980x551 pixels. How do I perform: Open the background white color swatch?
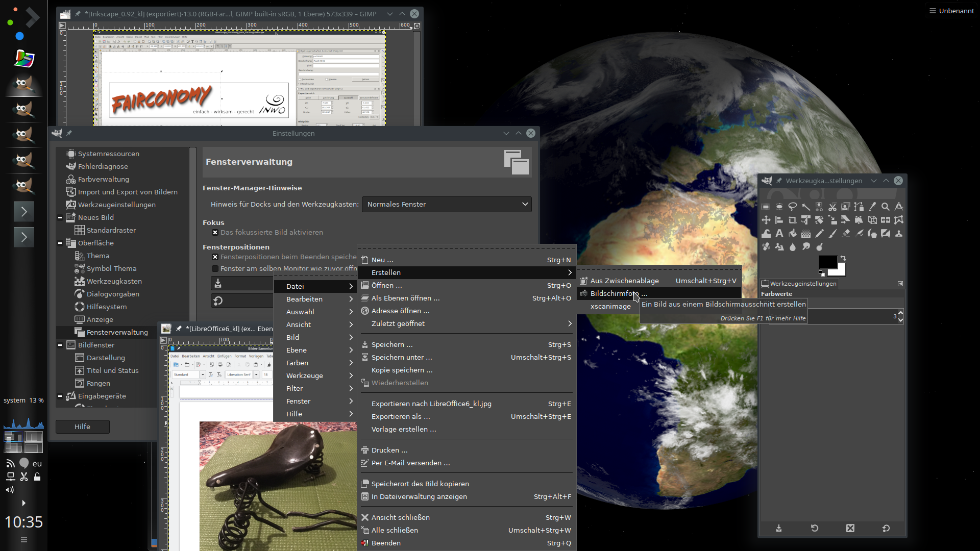841,271
